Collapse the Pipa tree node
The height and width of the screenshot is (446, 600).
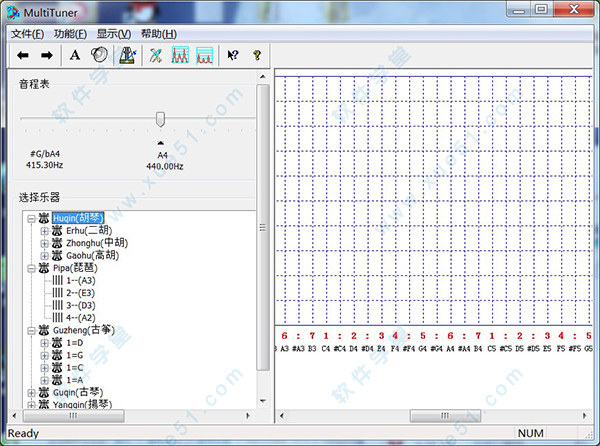tap(31, 269)
